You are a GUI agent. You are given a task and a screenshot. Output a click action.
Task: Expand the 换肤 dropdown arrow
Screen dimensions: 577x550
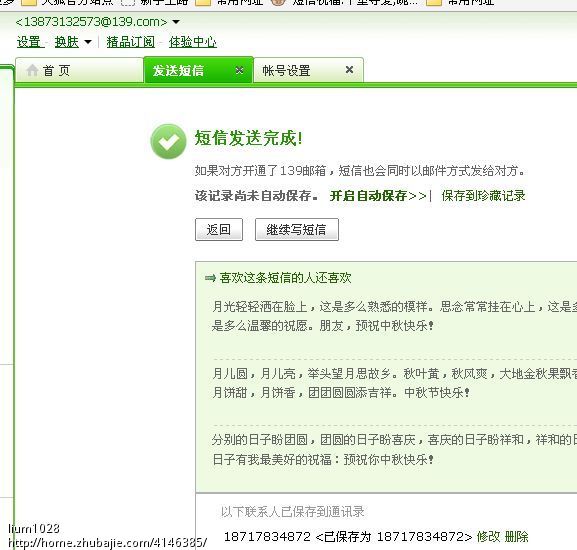(88, 42)
